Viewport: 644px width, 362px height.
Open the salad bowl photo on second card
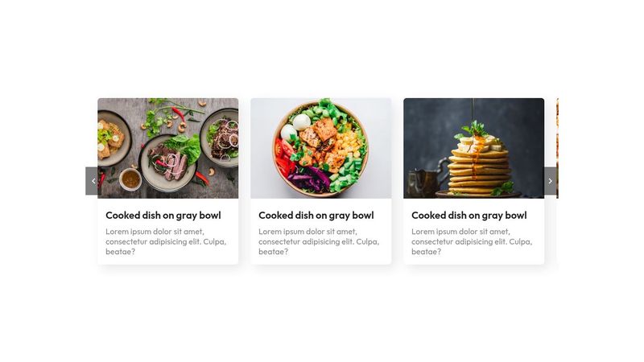(x=320, y=148)
